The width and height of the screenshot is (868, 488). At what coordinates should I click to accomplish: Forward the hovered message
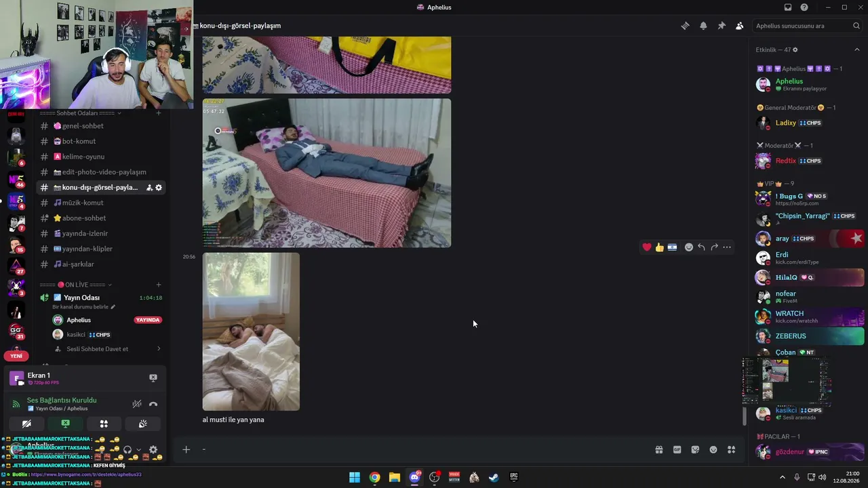714,247
